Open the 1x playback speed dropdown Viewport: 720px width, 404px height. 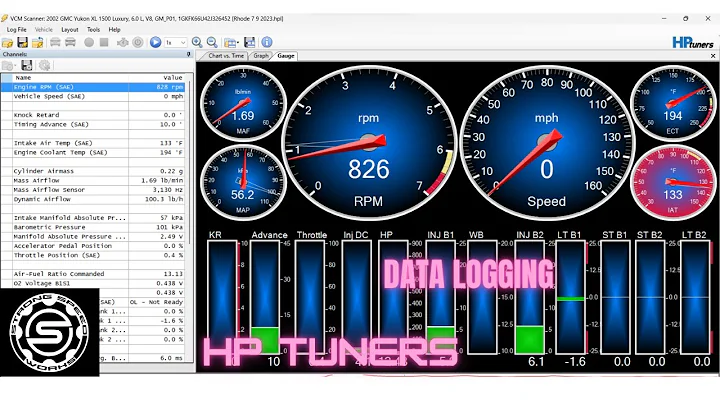pyautogui.click(x=175, y=43)
